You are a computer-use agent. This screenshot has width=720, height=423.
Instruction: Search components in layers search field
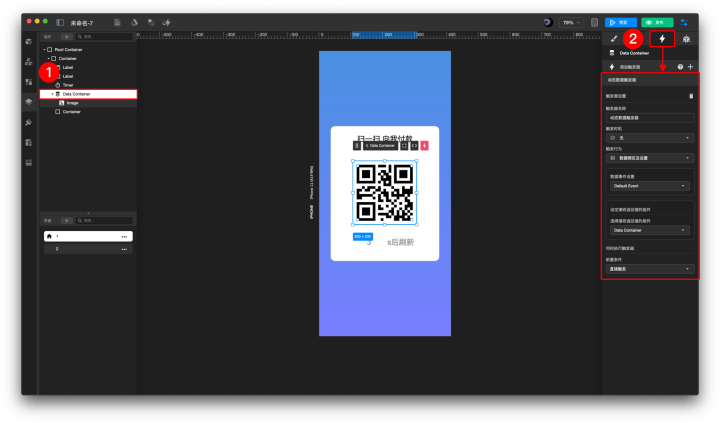click(x=104, y=36)
